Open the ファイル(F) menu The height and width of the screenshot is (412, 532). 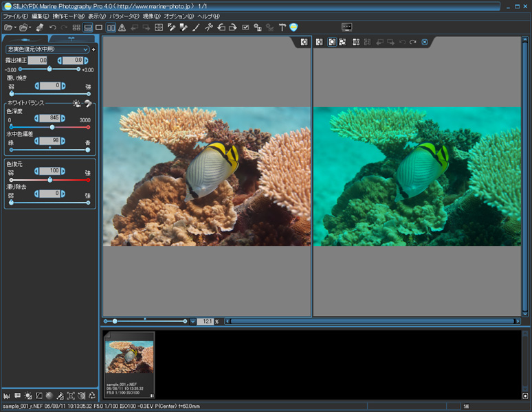[16, 16]
